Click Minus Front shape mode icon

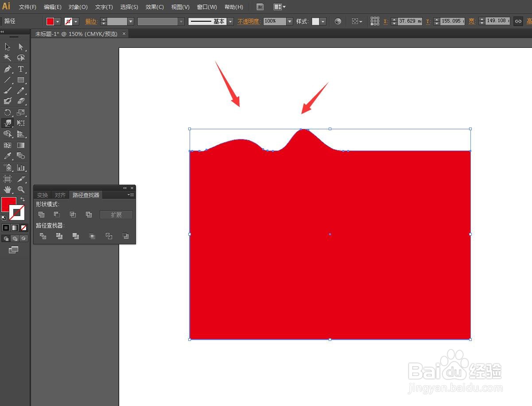pos(57,214)
